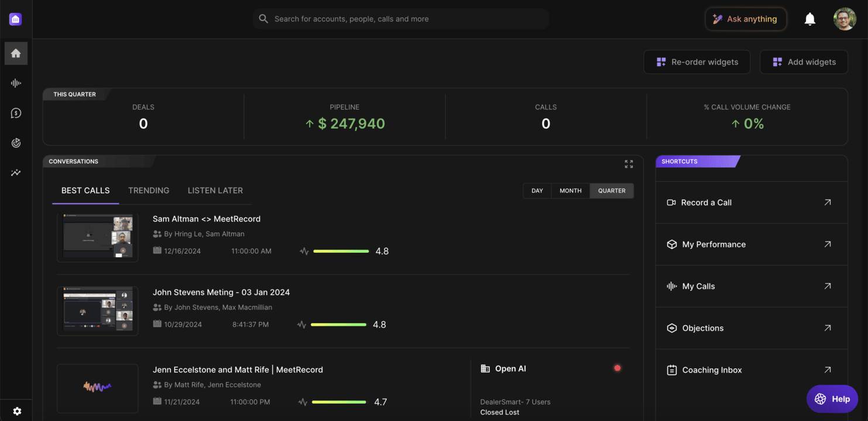The height and width of the screenshot is (421, 868).
Task: Open the Objections shortcut arrow
Action: (827, 328)
